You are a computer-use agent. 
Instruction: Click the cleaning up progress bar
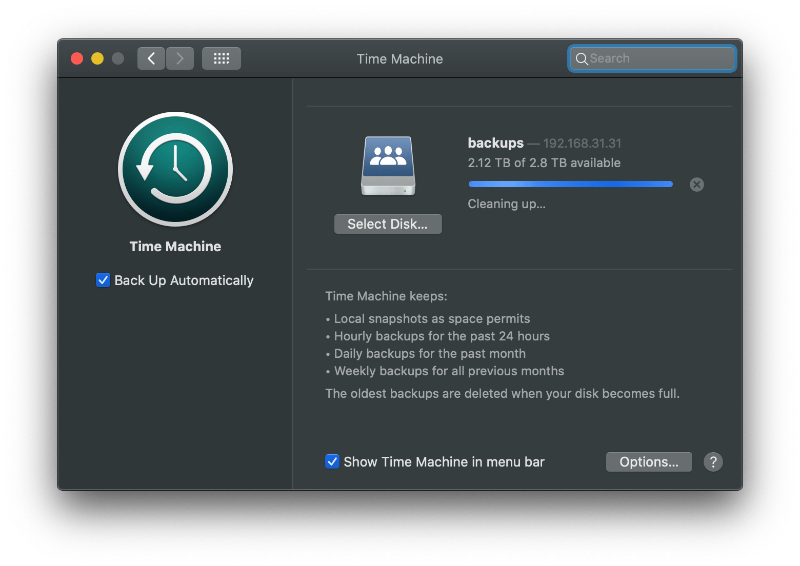coord(570,184)
